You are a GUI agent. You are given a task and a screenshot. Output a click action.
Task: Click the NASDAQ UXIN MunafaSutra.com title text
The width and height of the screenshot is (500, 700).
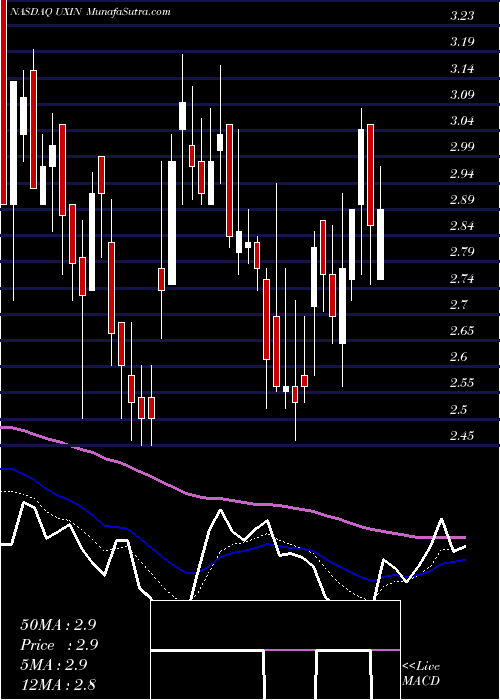pyautogui.click(x=89, y=12)
